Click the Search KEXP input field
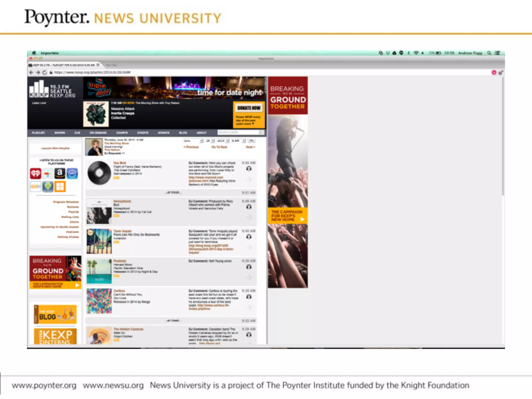 [238, 132]
